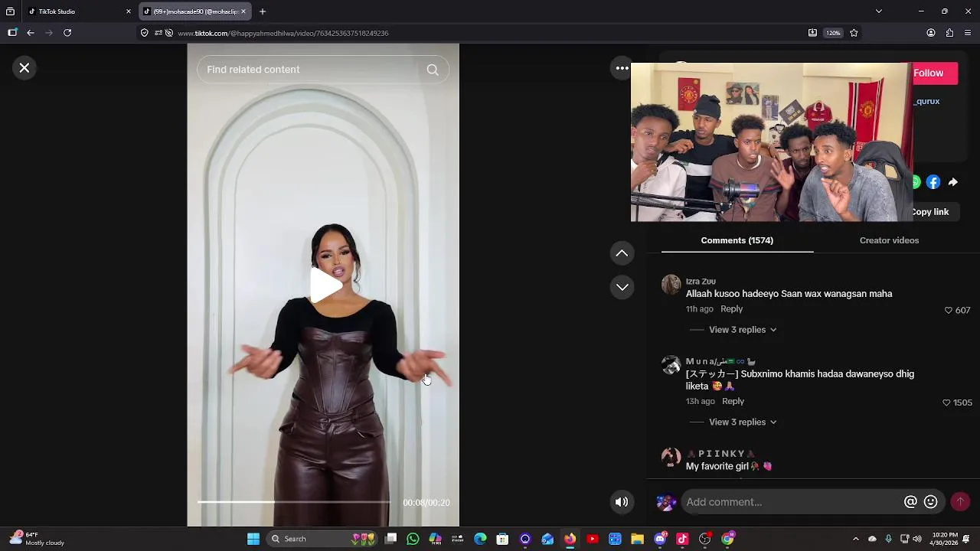This screenshot has width=980, height=551.
Task: Click the picture-in-picture livestream video thumbnail
Action: tap(772, 142)
